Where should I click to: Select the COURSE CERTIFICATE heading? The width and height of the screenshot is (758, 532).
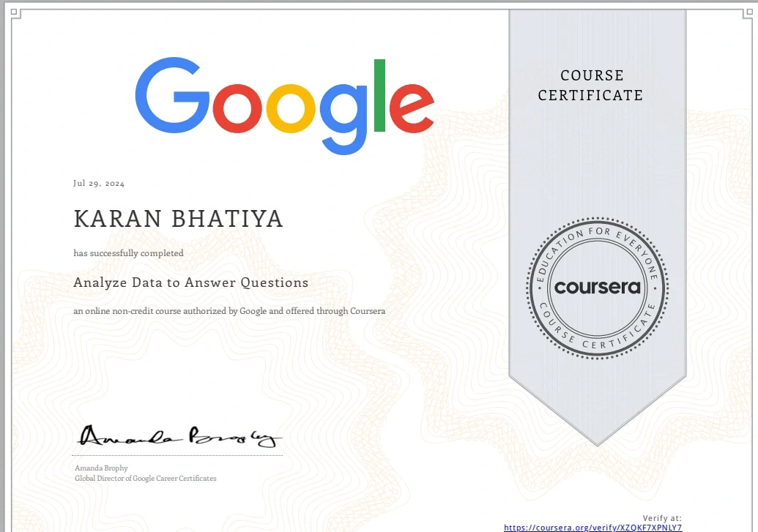(590, 86)
